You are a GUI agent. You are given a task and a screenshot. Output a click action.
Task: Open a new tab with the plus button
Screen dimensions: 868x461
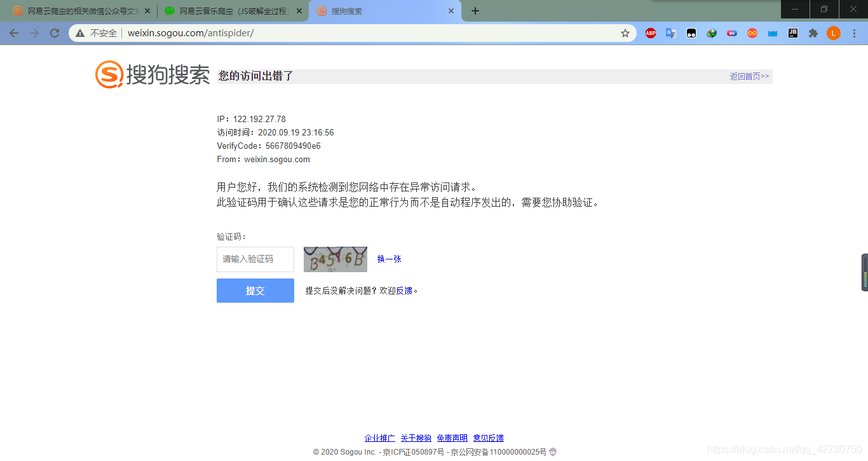pyautogui.click(x=475, y=11)
